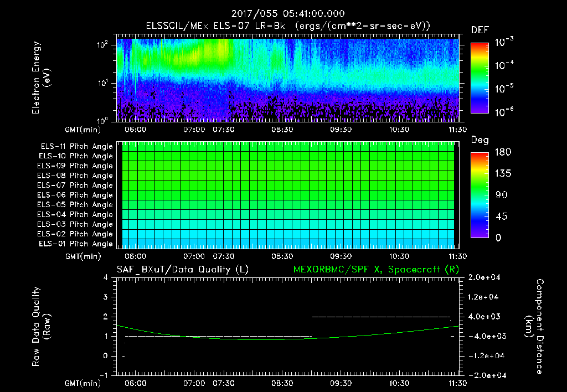Click the 10^1 electron energy tick label
Screen dimensions: 567x392
point(103,83)
